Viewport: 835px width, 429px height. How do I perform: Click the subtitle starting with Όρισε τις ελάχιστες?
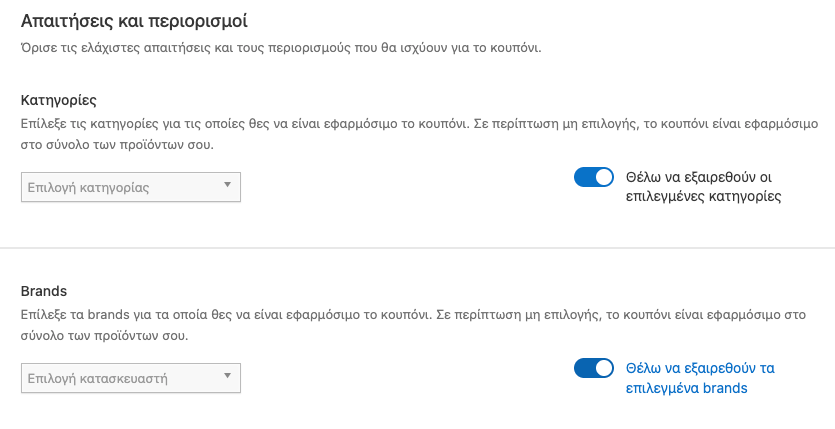281,48
